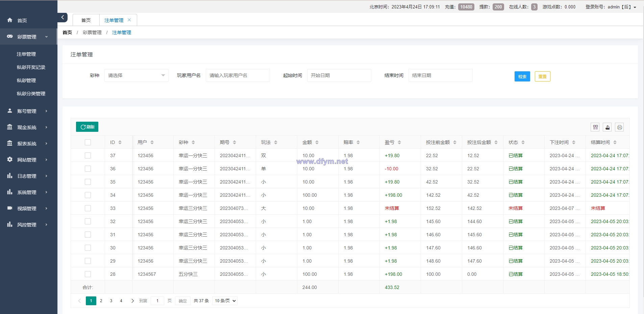The height and width of the screenshot is (314, 644).
Task: Click the chart icon beside 系统管理
Action: coord(10,192)
